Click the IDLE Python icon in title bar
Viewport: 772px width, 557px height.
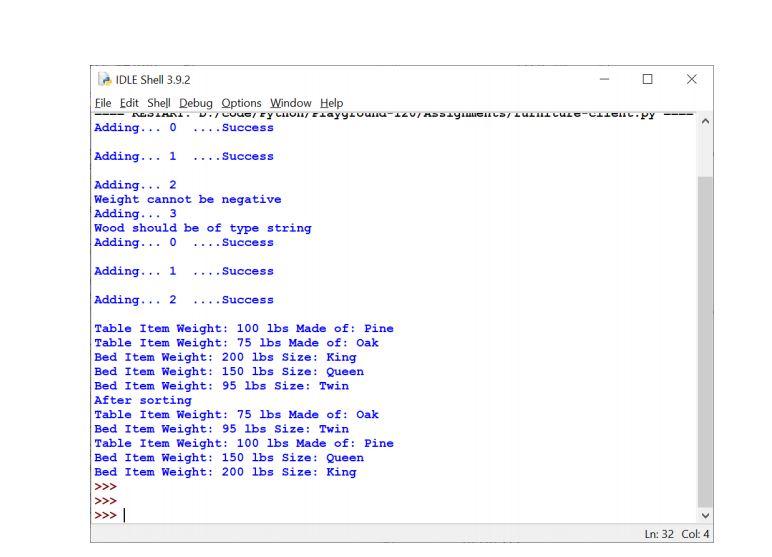pos(104,79)
